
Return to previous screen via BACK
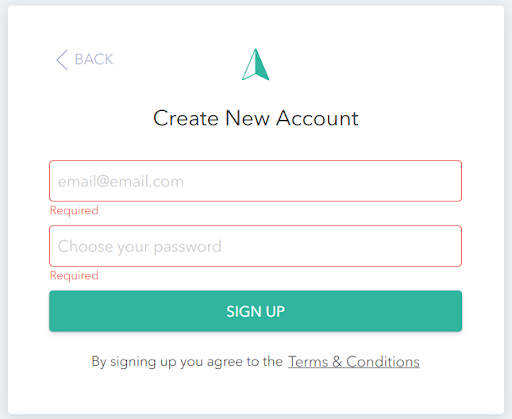[x=94, y=59]
